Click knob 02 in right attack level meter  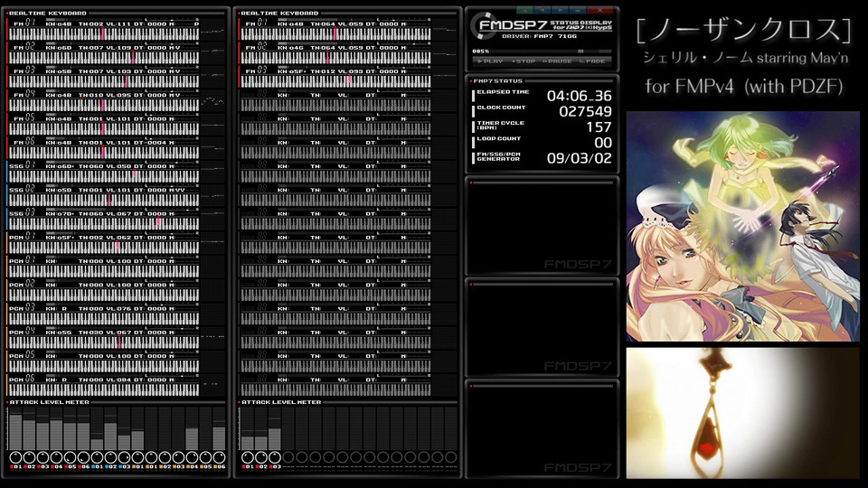[x=260, y=457]
